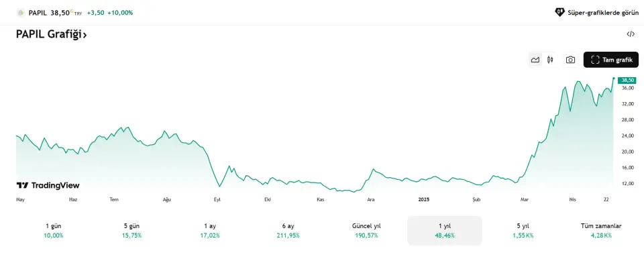The height and width of the screenshot is (261, 644).
Task: Click the Süper-grafikler diamond icon
Action: (x=559, y=12)
